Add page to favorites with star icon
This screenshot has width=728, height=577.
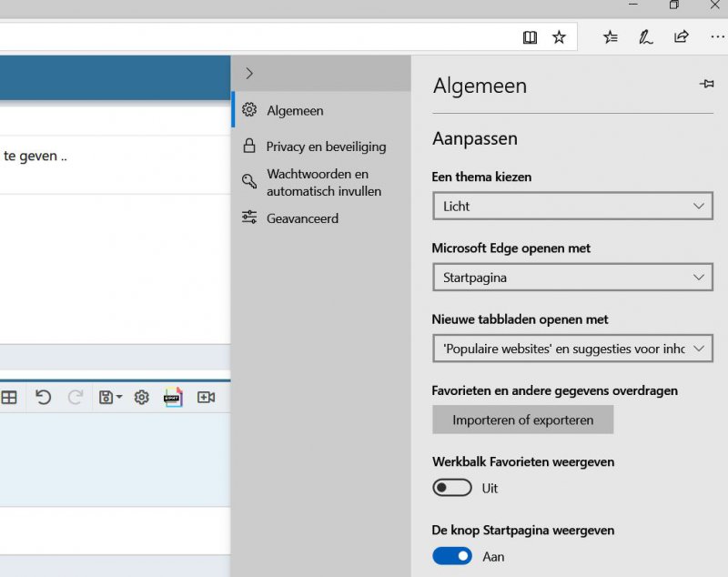[559, 36]
